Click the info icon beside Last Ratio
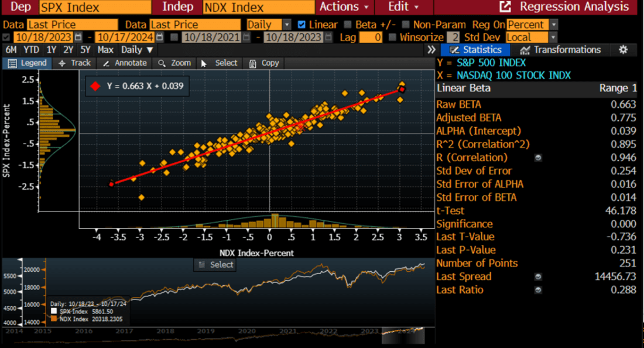This screenshot has height=348, width=644. [538, 290]
